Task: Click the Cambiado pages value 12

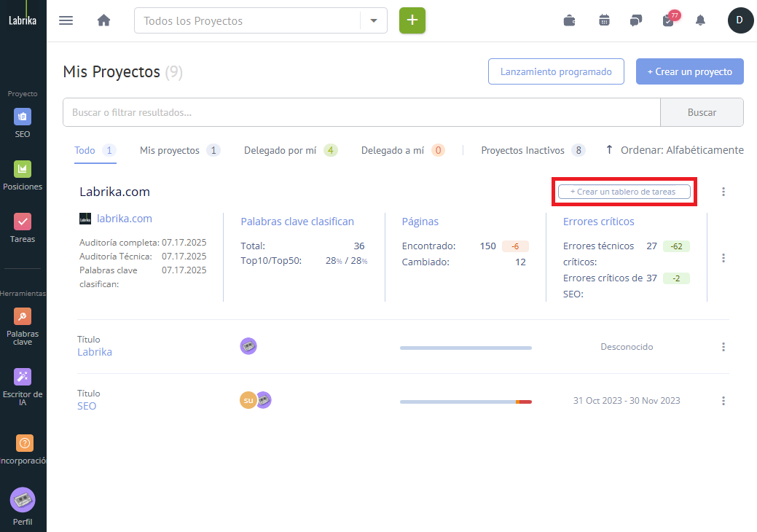Action: coord(520,262)
